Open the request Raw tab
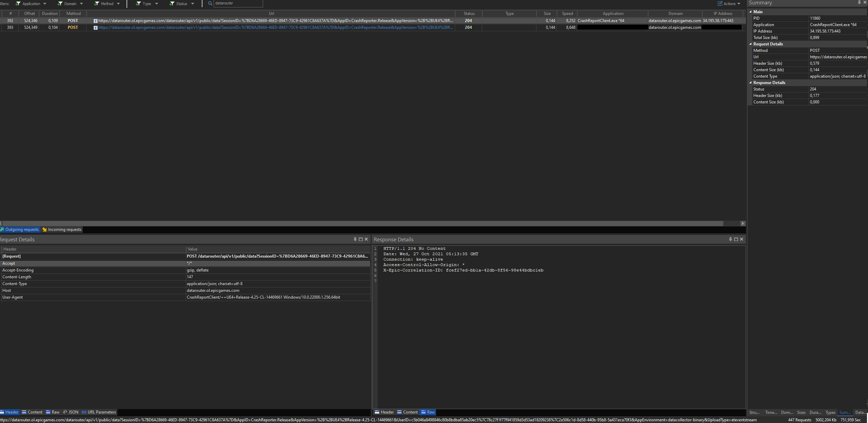The image size is (868, 423). tap(53, 412)
